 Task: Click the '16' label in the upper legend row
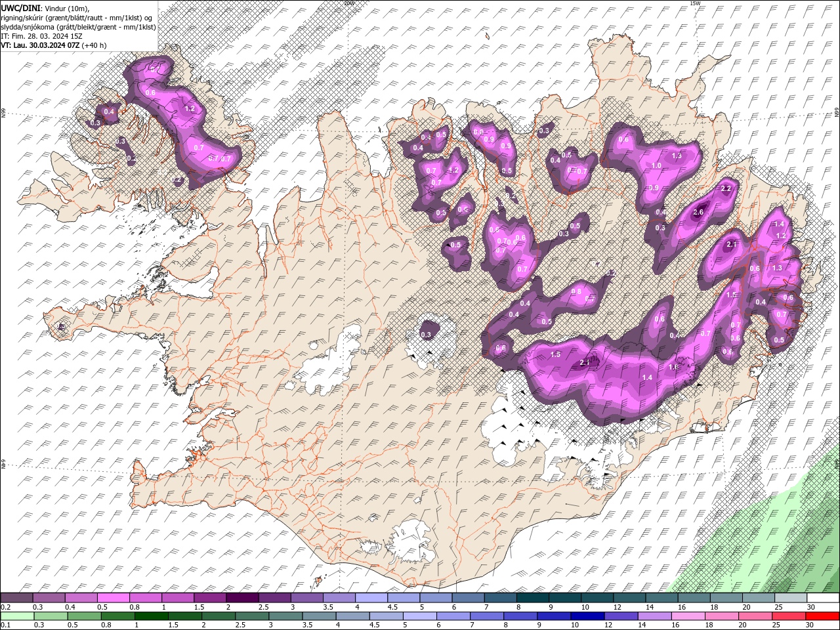pos(682,607)
